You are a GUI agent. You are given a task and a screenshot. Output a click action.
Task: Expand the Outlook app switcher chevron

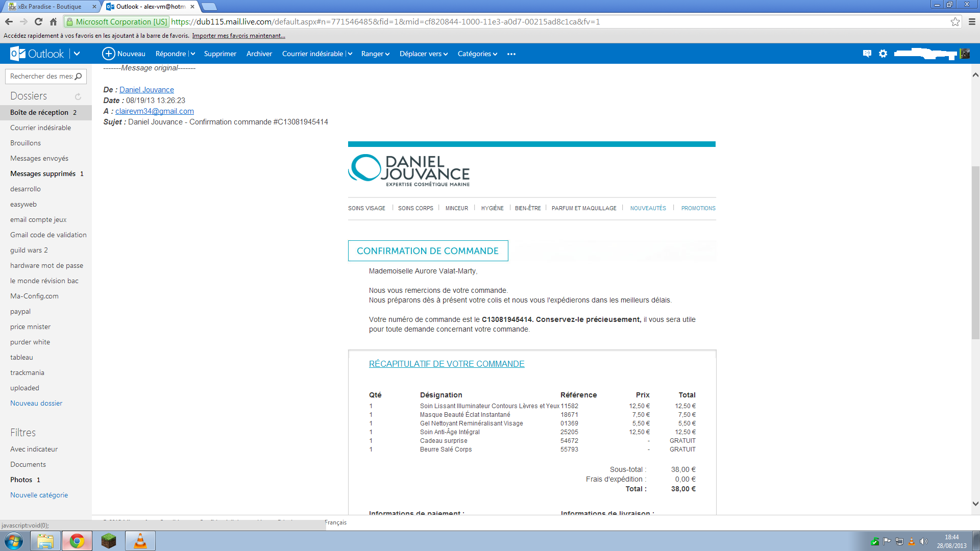[x=77, y=54]
